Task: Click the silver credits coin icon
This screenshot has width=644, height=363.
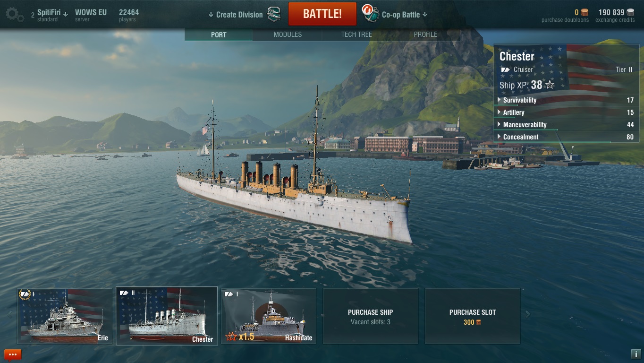Action: click(x=630, y=13)
